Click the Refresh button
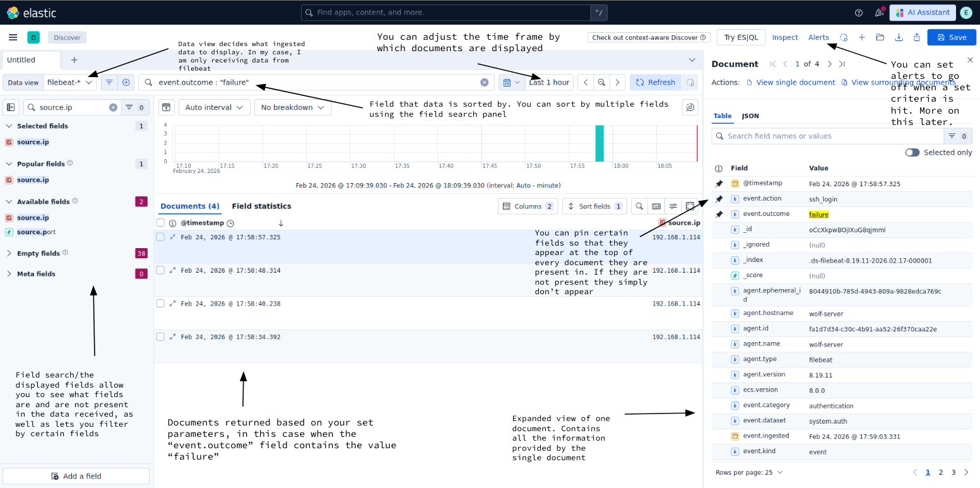 pos(655,82)
